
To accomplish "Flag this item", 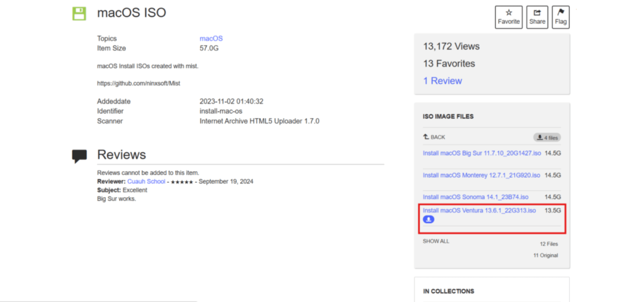I will tap(560, 17).
